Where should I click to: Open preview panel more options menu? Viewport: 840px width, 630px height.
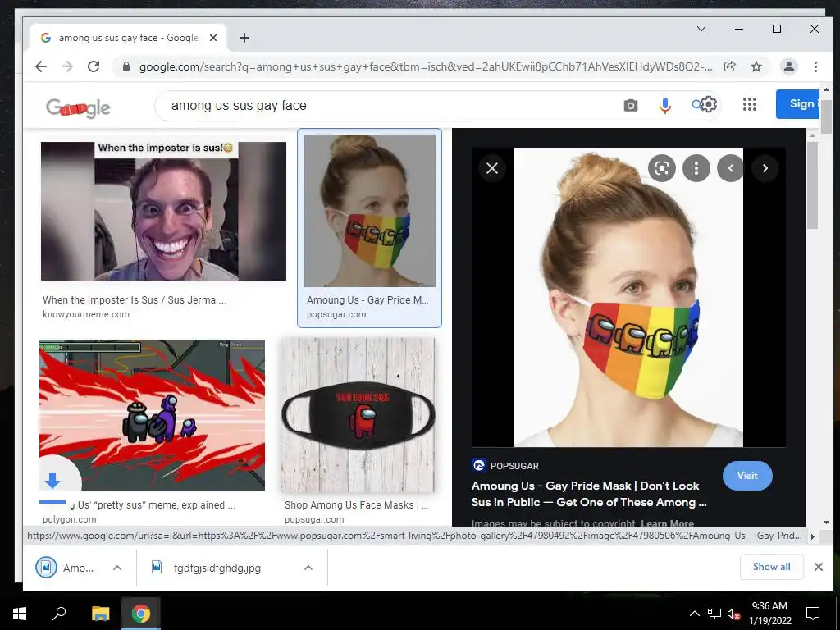[696, 168]
